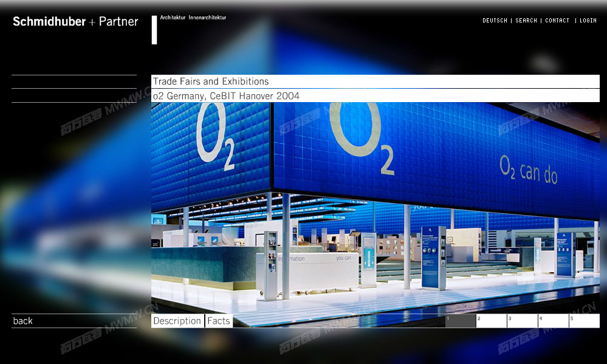Open the Architektur section link

coord(173,18)
